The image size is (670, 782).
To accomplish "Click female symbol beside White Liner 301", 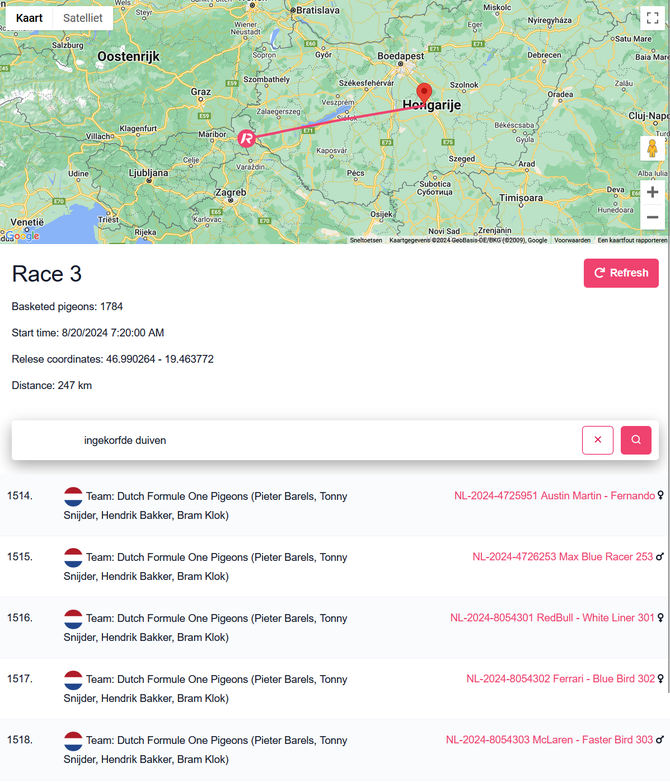I will (x=661, y=617).
